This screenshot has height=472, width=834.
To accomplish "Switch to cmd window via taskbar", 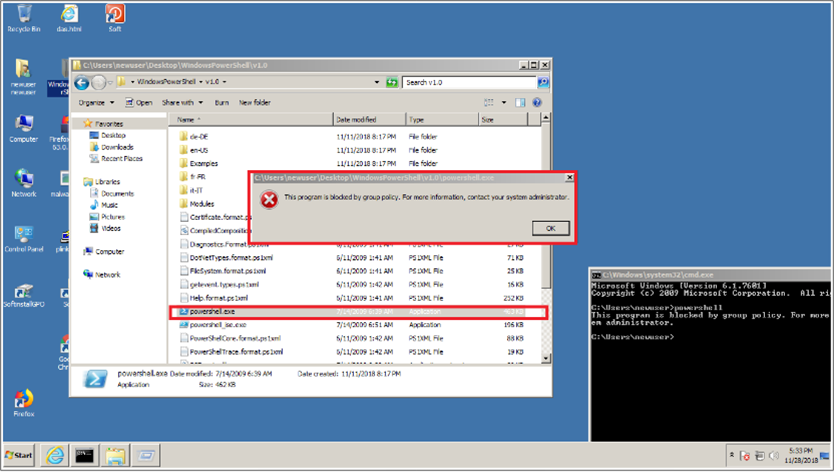I will (85, 456).
